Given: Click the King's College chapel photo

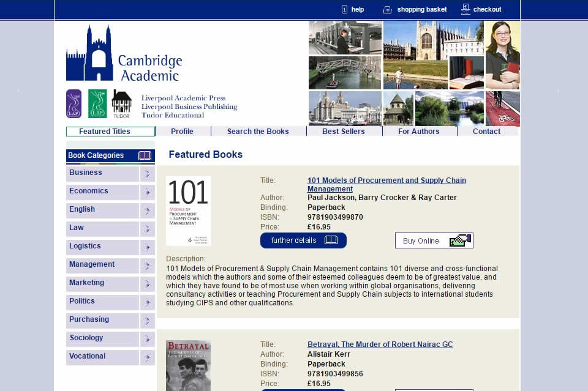Looking at the screenshot, I should [x=434, y=54].
